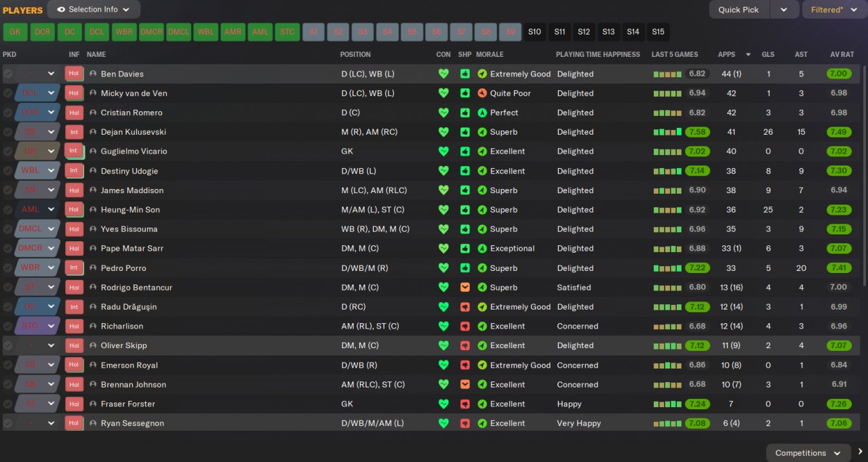868x462 pixels.
Task: Toggle the picked checkmark for Dejan Kulusevski
Action: point(7,132)
